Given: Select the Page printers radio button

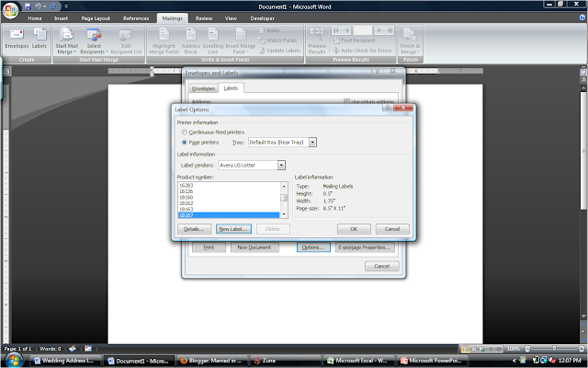Looking at the screenshot, I should tap(184, 143).
